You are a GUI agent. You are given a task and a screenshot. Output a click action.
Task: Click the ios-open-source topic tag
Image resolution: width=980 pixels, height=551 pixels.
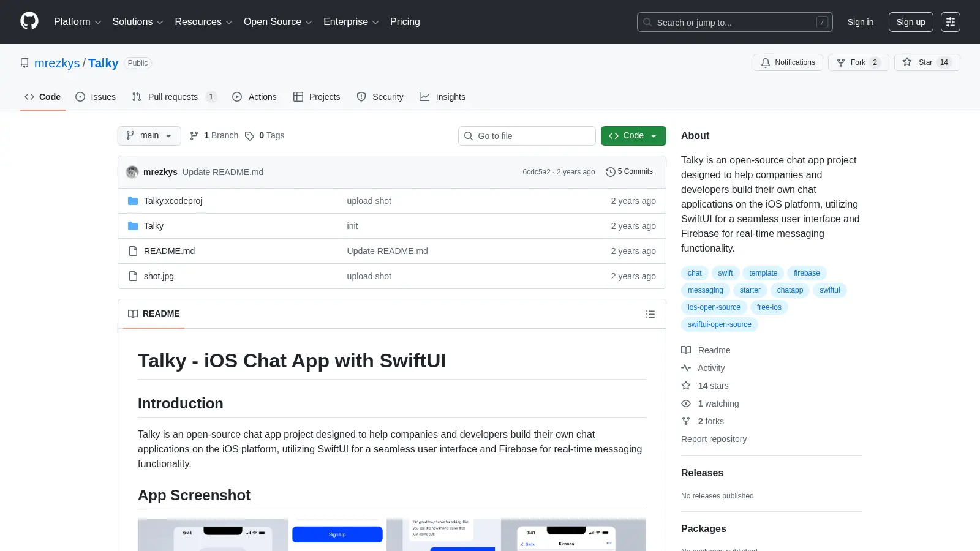click(x=714, y=307)
